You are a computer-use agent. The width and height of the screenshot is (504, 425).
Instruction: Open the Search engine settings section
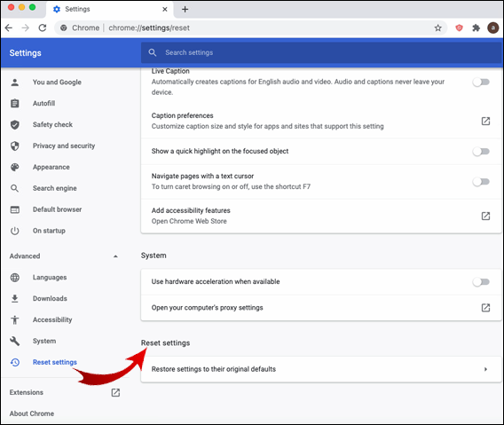55,188
